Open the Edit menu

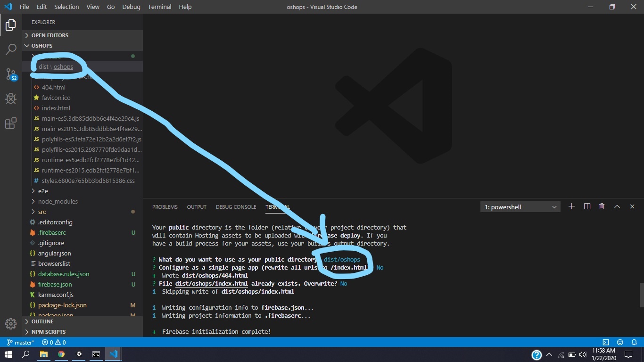point(41,7)
